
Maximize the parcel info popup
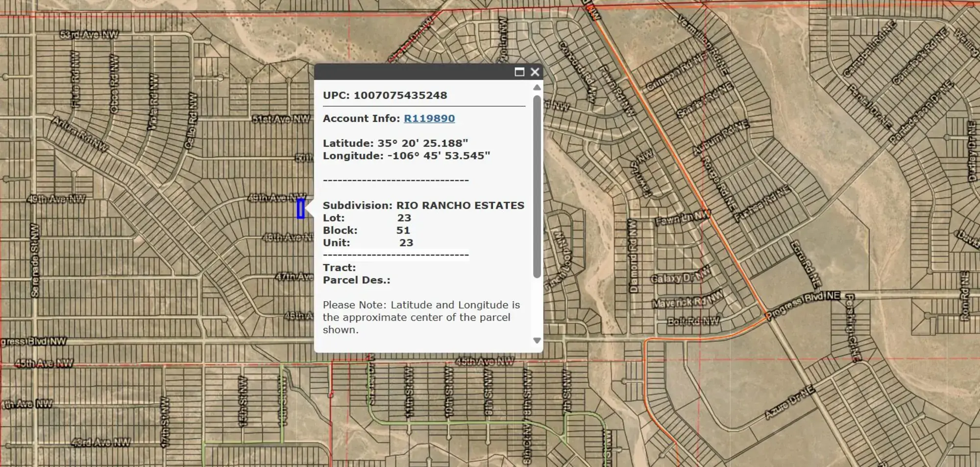click(519, 72)
